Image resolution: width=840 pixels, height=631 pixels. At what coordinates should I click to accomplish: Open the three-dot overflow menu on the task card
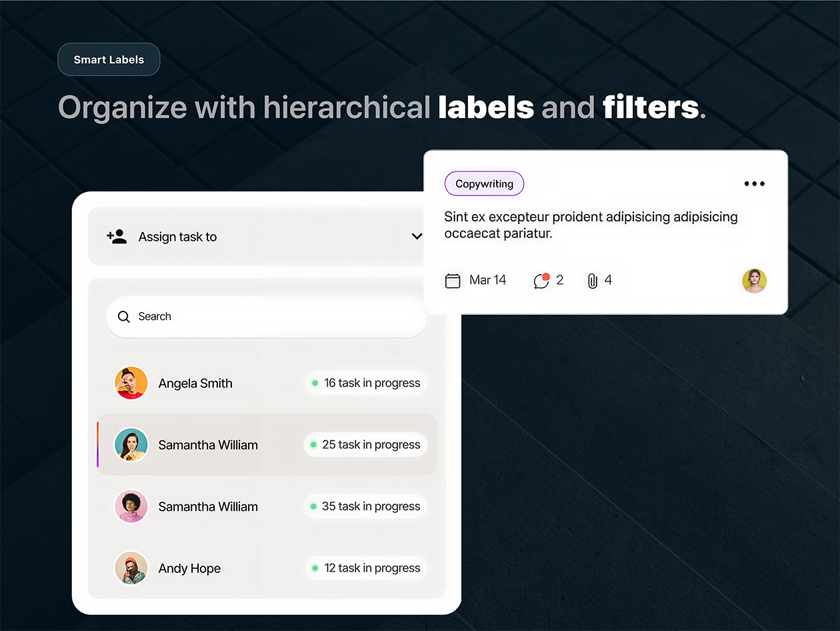(754, 183)
